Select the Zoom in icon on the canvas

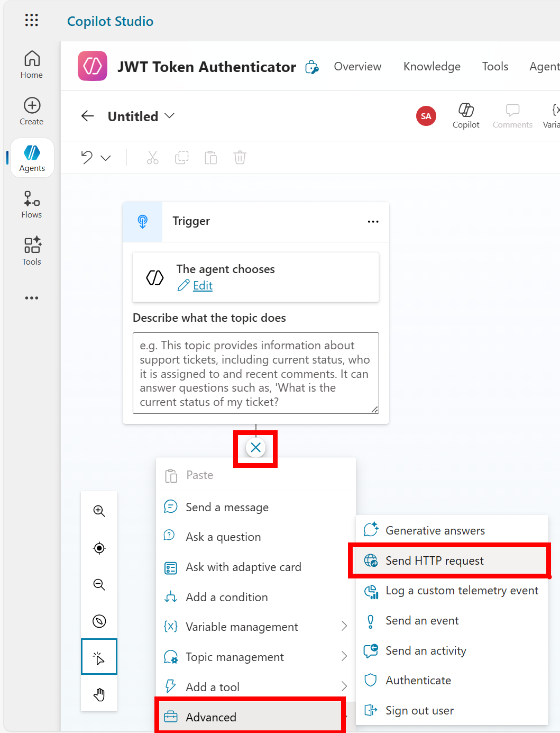(99, 511)
